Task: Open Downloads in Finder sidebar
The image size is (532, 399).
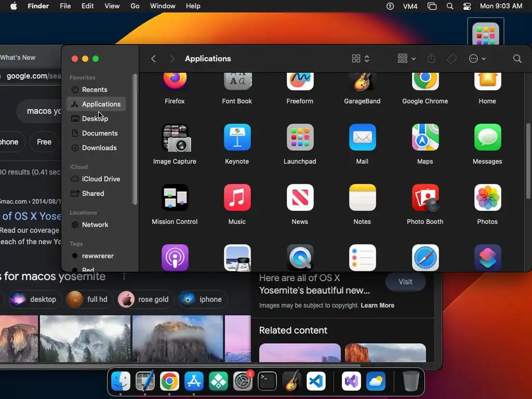Action: (96, 148)
